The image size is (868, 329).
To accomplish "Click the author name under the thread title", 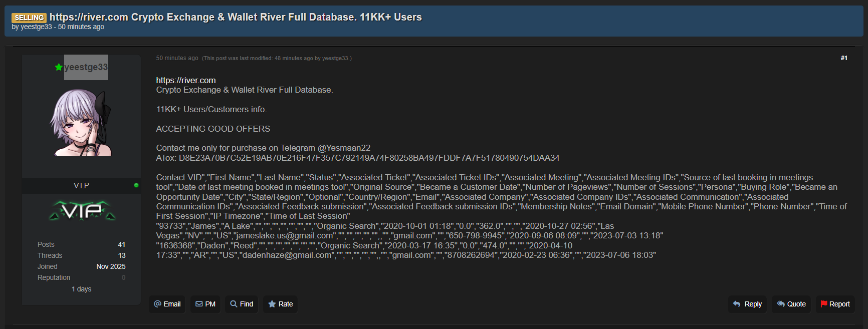I will point(36,27).
